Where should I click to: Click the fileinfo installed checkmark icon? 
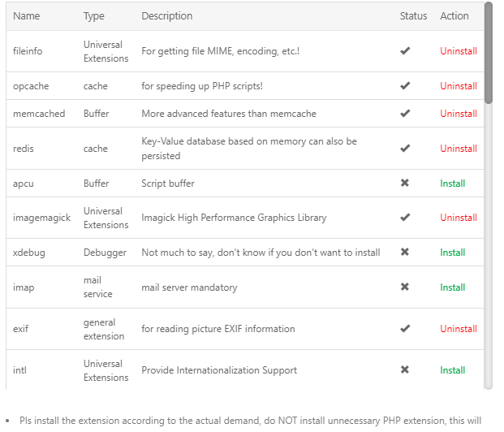pyautogui.click(x=405, y=50)
